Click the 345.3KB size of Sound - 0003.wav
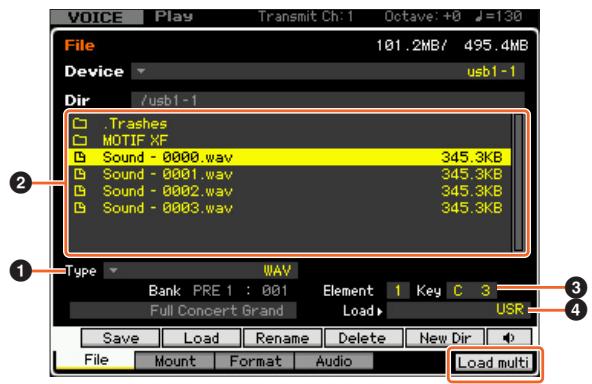Viewport: 592px width, 384px height. [472, 208]
